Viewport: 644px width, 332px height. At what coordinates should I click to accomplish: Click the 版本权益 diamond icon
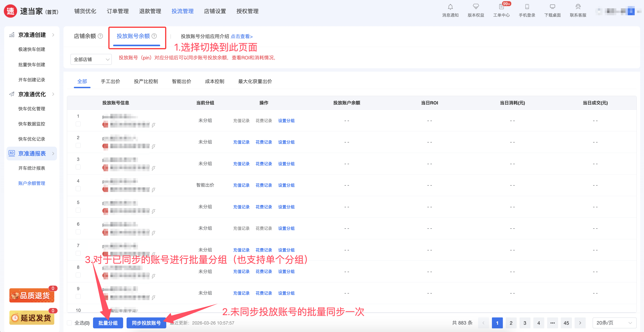pos(476,7)
